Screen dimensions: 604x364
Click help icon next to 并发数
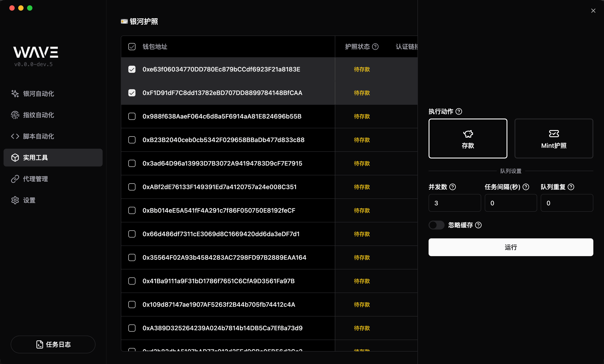(x=453, y=187)
